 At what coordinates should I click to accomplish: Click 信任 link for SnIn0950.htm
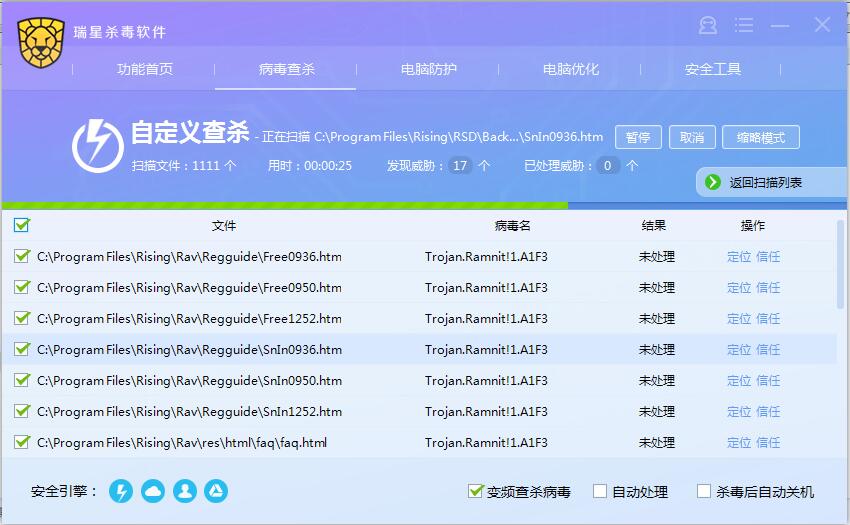point(768,381)
